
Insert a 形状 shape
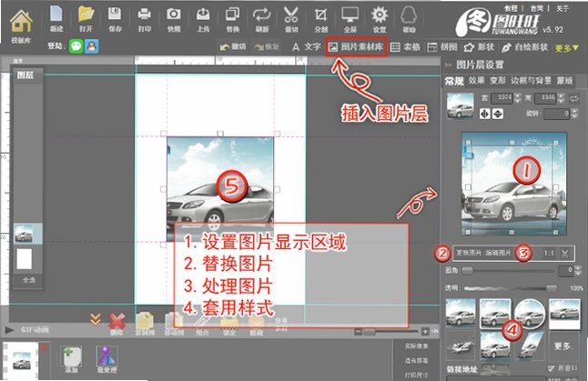click(x=479, y=47)
